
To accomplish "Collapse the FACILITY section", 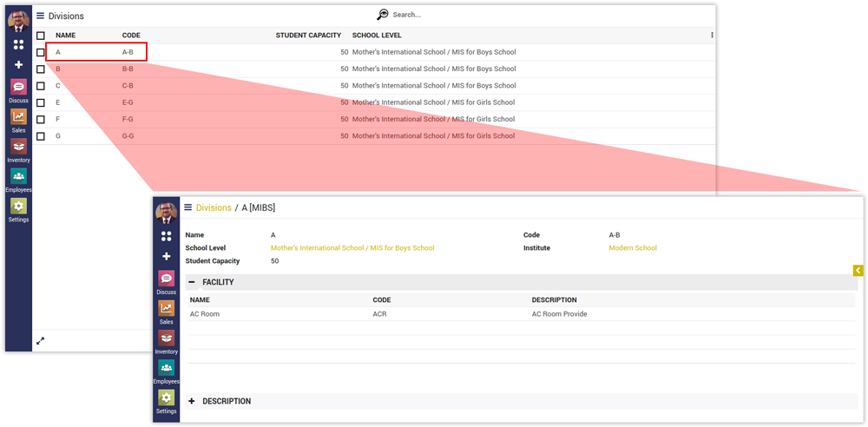I will [x=191, y=282].
